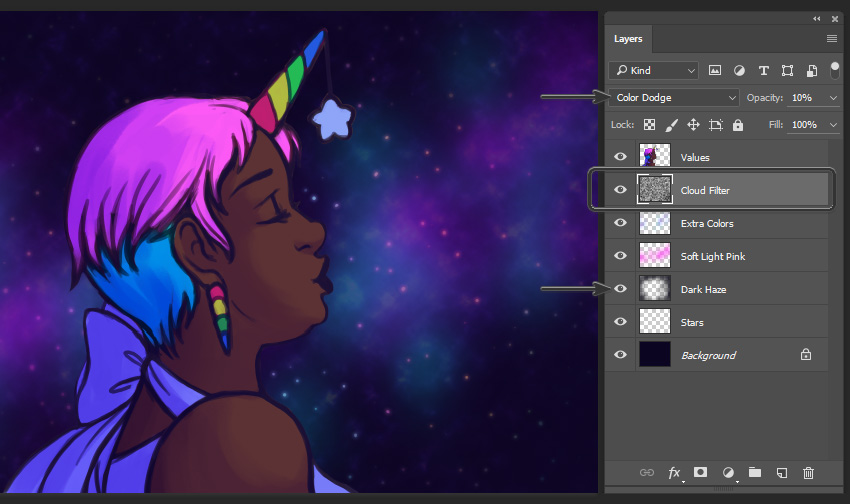Select the Cloud Filter layer thumbnail

[655, 189]
